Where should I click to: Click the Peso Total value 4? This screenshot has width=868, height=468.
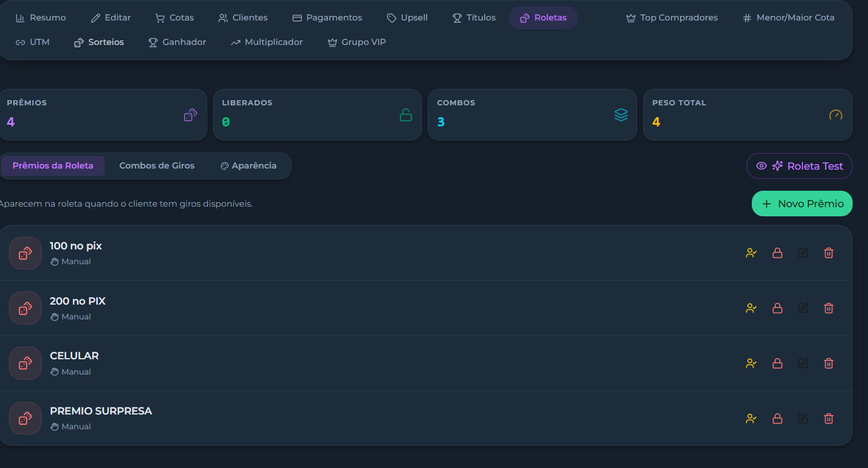pyautogui.click(x=656, y=122)
